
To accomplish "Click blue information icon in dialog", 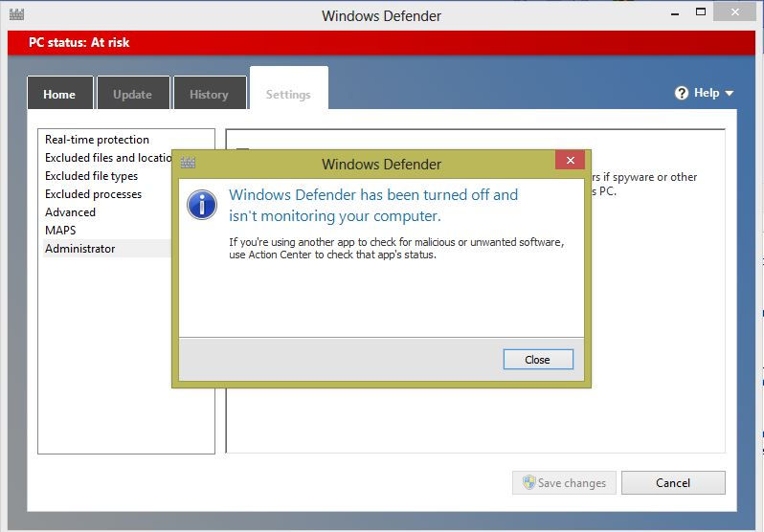I will point(202,205).
